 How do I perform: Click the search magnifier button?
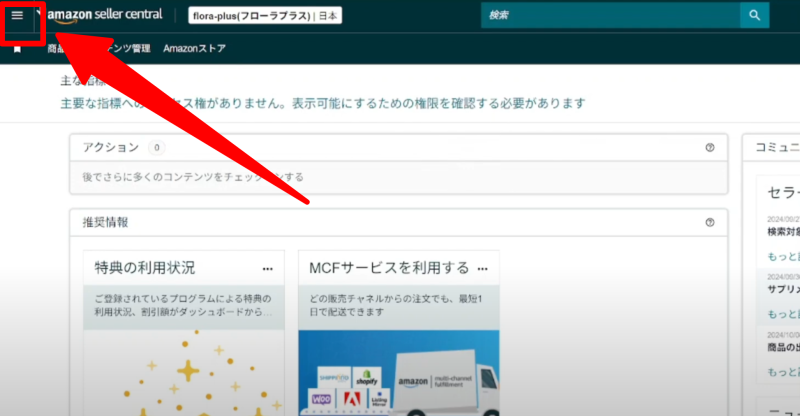(x=754, y=15)
